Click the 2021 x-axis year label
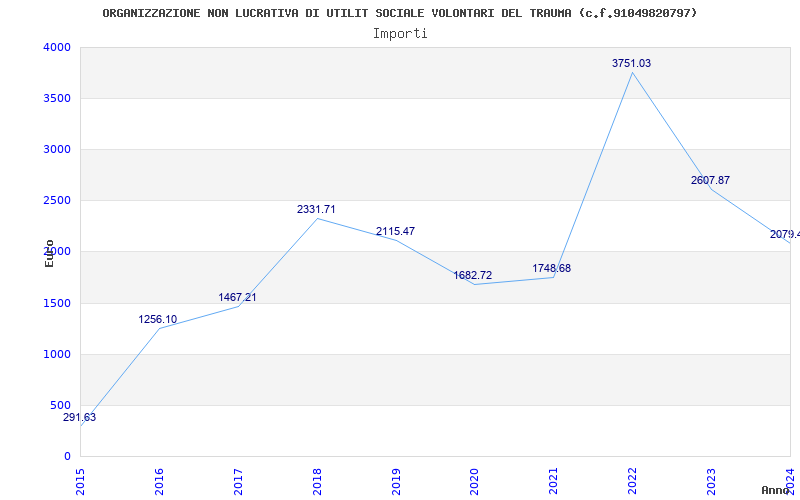 coord(554,481)
